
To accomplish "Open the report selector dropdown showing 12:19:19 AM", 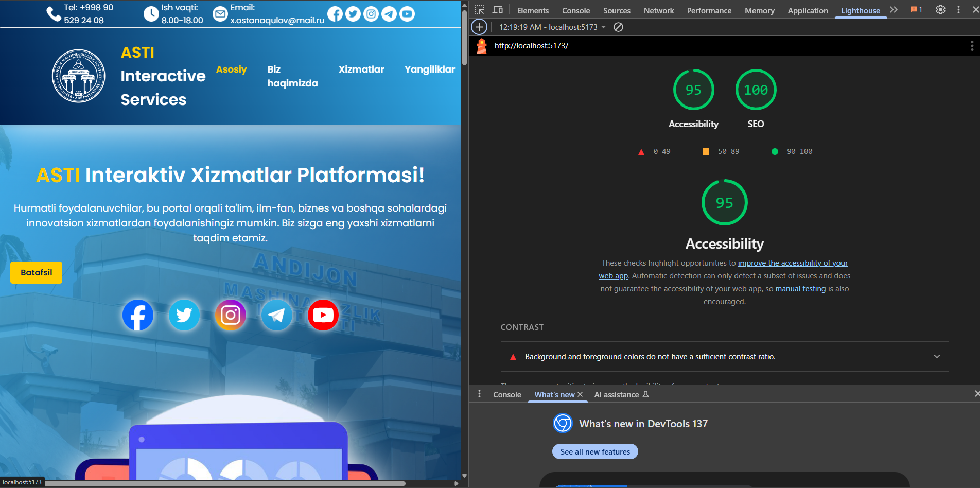I will [x=552, y=27].
